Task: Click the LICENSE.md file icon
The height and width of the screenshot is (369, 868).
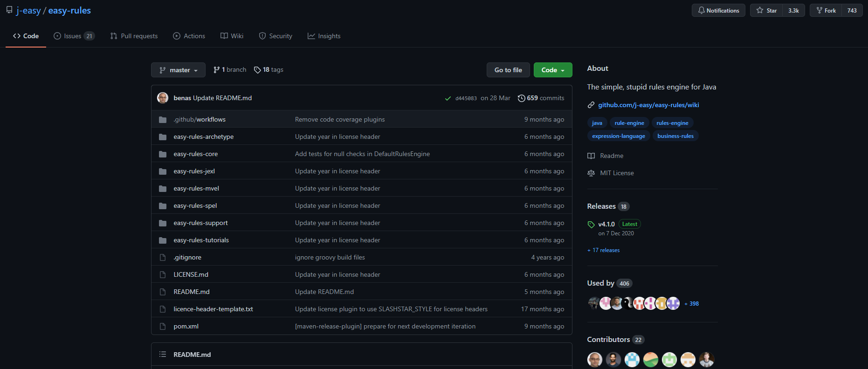Action: pyautogui.click(x=163, y=275)
